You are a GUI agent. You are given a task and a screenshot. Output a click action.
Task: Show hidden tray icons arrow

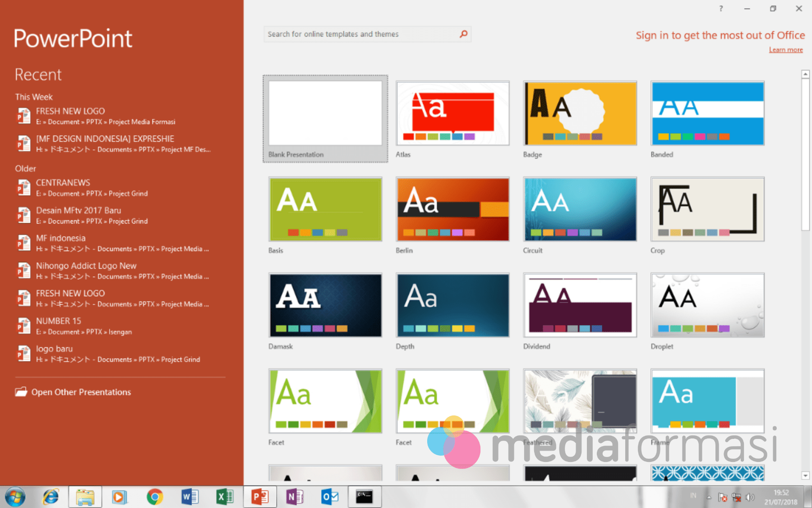709,497
